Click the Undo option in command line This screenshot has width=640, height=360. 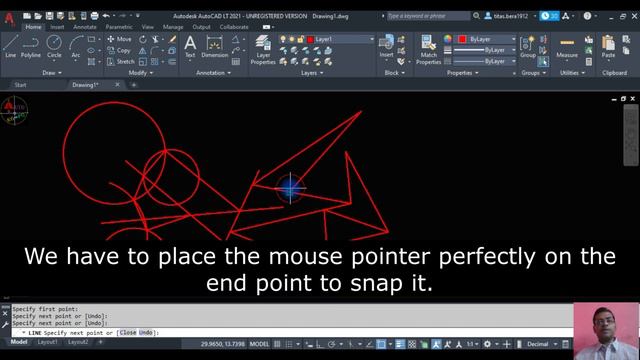[x=146, y=333]
